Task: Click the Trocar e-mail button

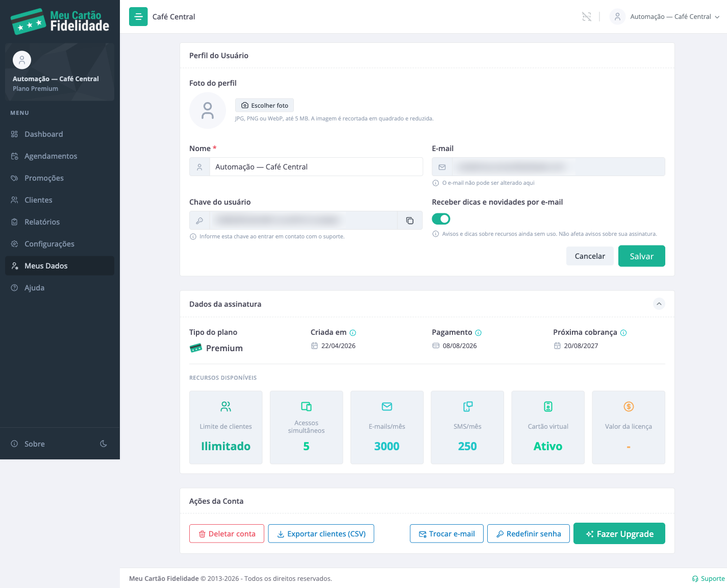Action: (446, 534)
